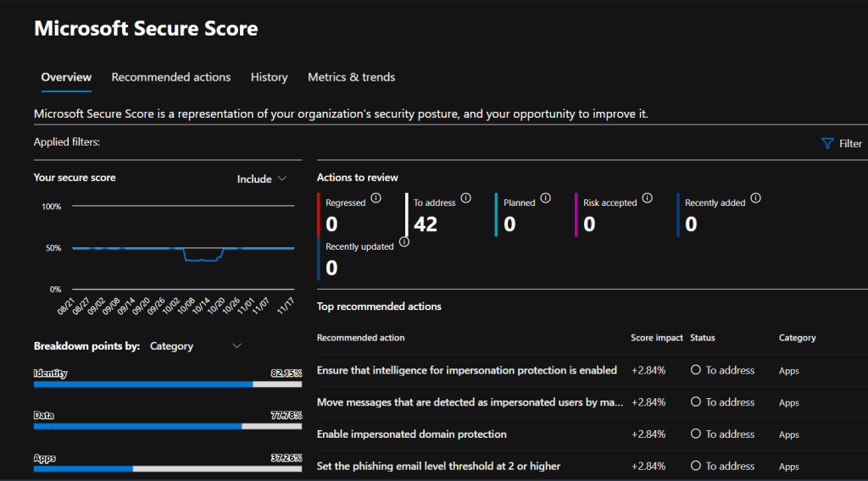The width and height of the screenshot is (868, 481).
Task: Click the info icon next to Planned
Action: [x=546, y=198]
